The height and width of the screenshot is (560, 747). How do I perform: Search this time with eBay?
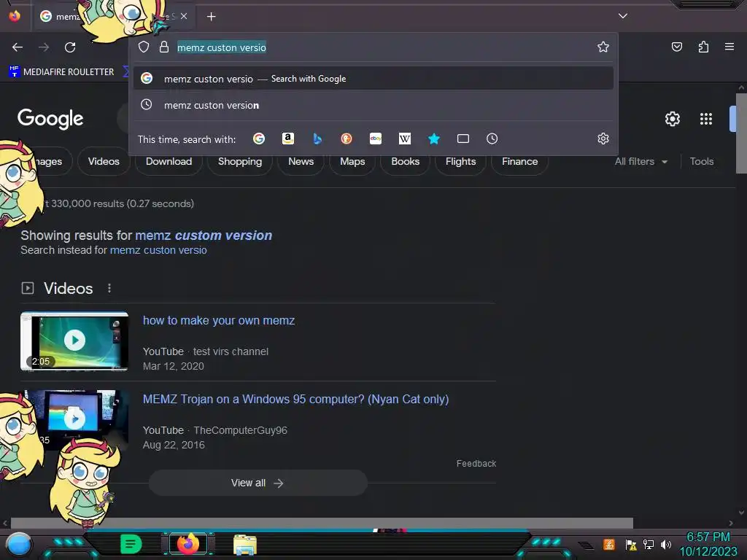coord(376,139)
